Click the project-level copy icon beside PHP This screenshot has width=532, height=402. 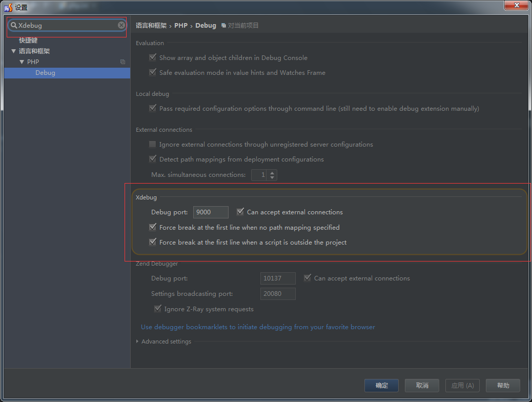pos(122,62)
